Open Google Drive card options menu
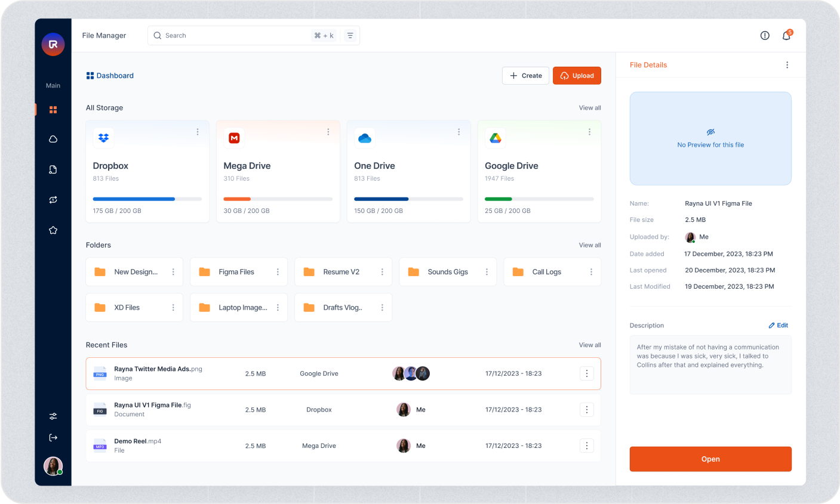Viewport: 840px width, 504px height. [589, 132]
